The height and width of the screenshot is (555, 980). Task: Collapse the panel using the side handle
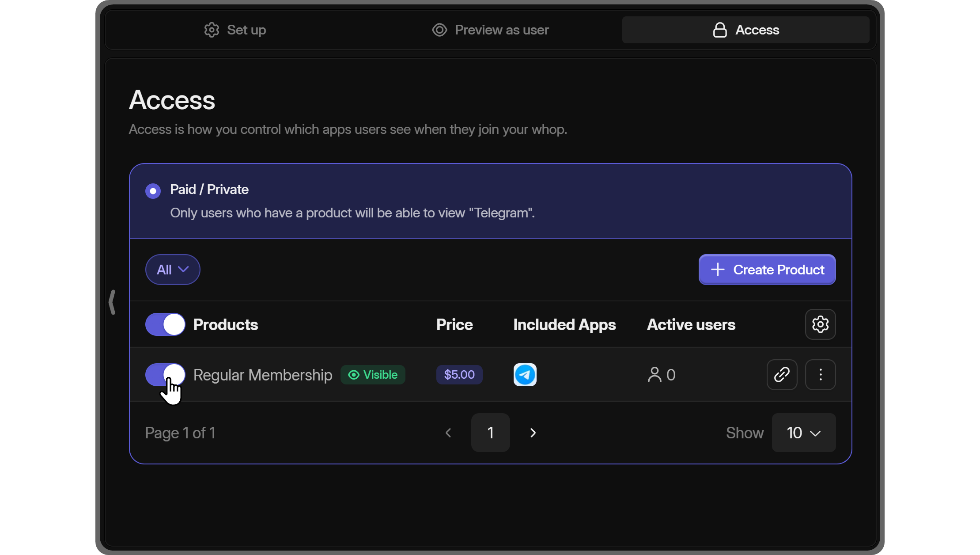[112, 302]
